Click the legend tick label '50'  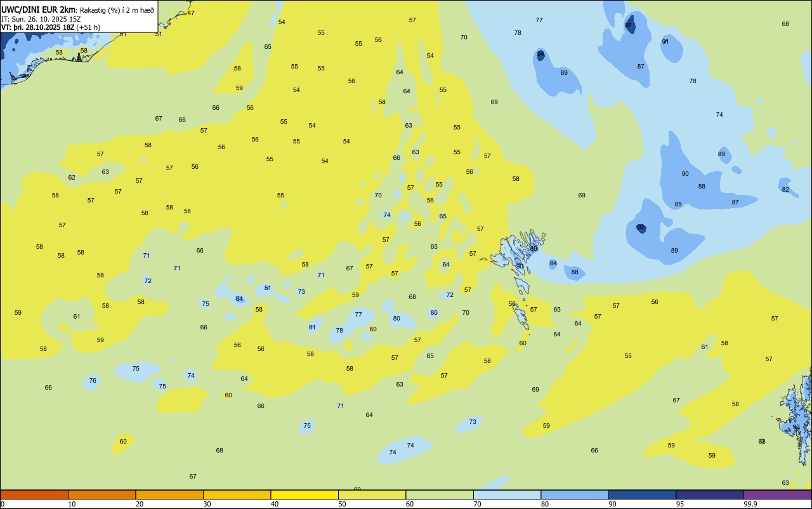point(342,504)
